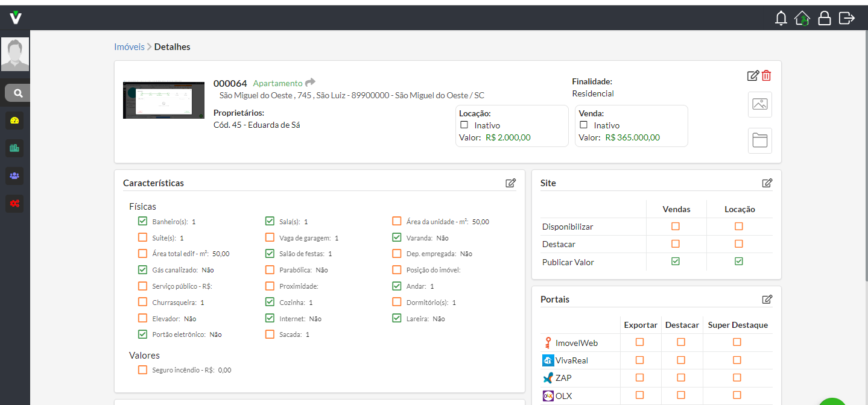Click the Detalhes breadcrumb label
The width and height of the screenshot is (868, 405).
173,46
